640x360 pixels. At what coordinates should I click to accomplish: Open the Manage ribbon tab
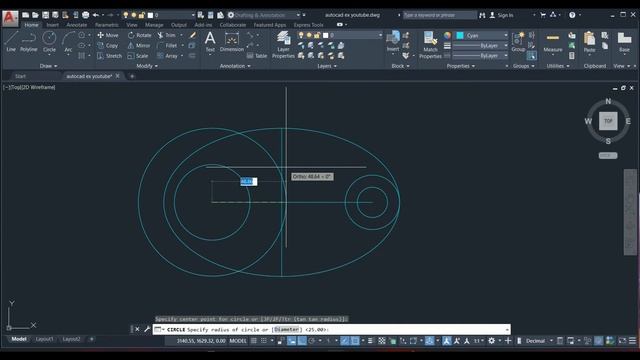(154, 25)
